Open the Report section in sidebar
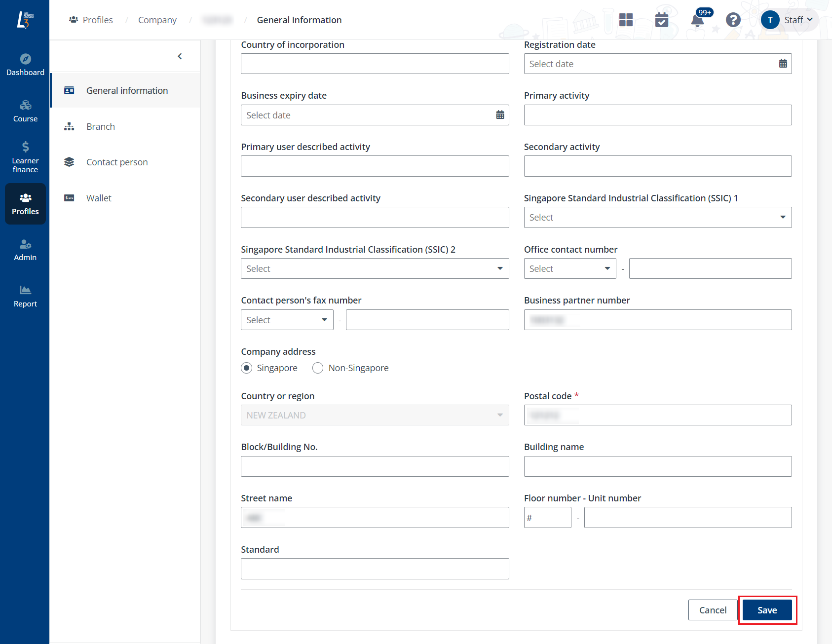Screen dimensions: 832x644 point(25,296)
